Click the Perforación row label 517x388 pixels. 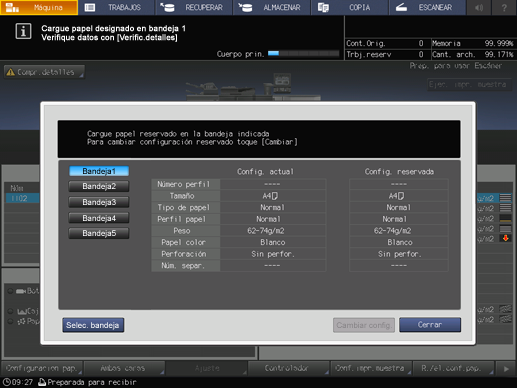point(185,254)
